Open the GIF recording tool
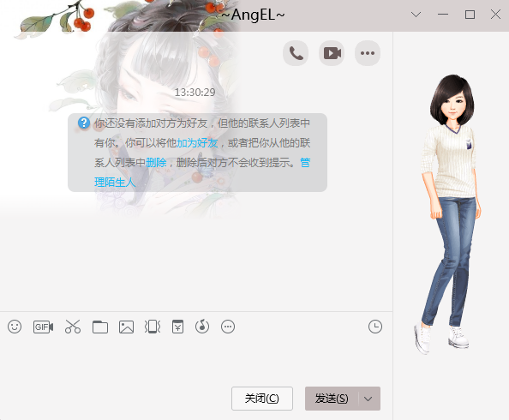Viewport: 509px width, 420px height. pyautogui.click(x=43, y=327)
